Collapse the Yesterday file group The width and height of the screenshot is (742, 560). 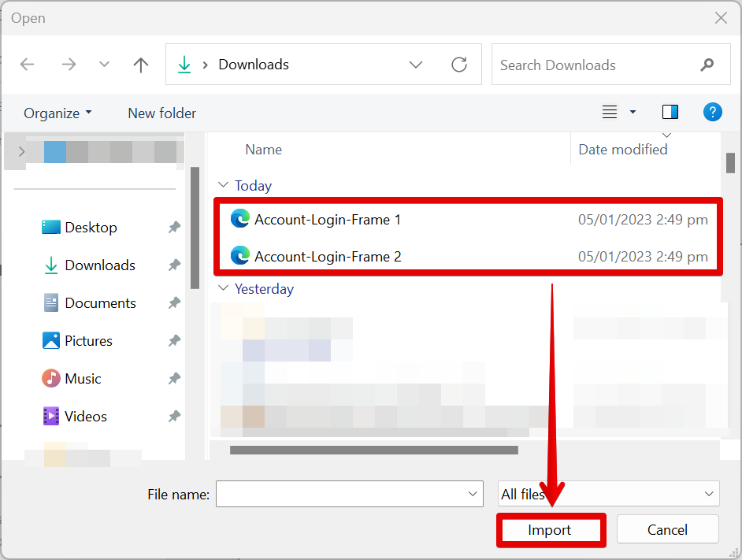tap(223, 289)
